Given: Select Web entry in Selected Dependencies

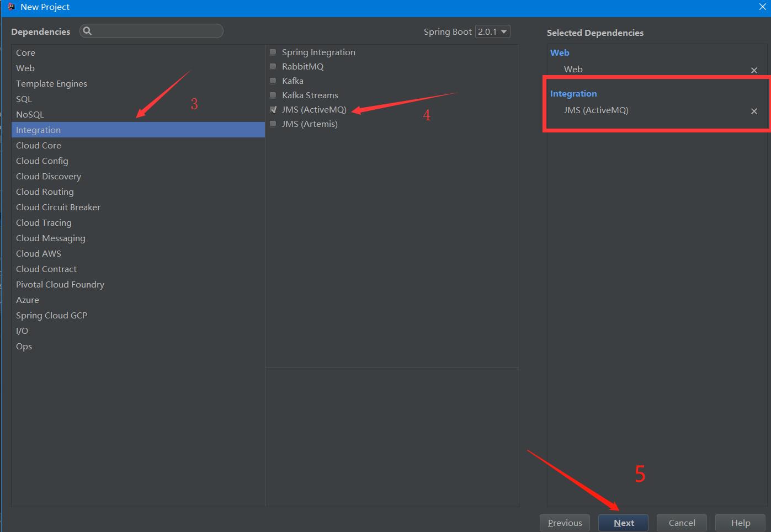Looking at the screenshot, I should [573, 69].
